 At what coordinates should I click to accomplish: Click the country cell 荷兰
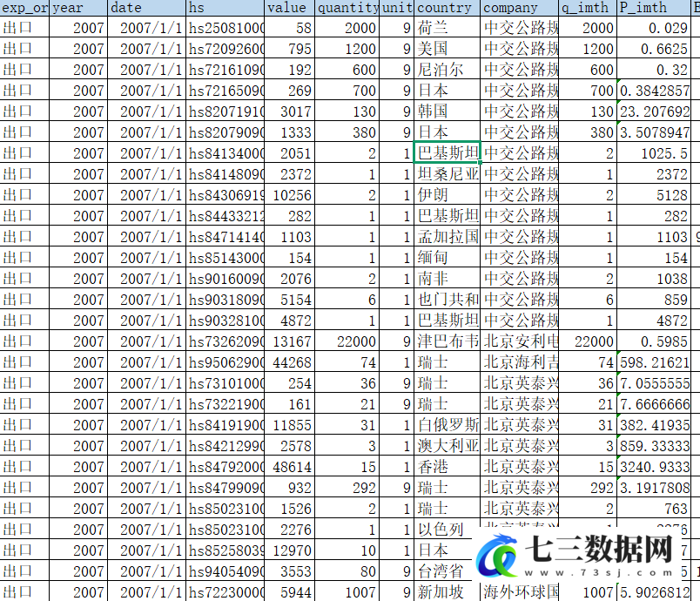point(448,28)
